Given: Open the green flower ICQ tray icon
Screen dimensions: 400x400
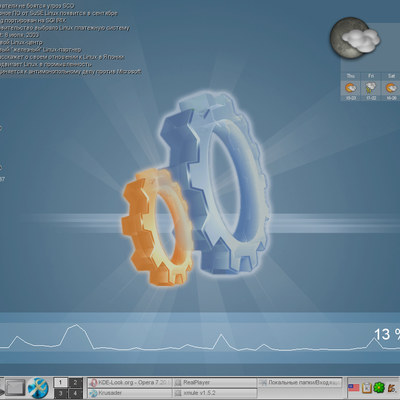Looking at the screenshot, I should coord(379,388).
